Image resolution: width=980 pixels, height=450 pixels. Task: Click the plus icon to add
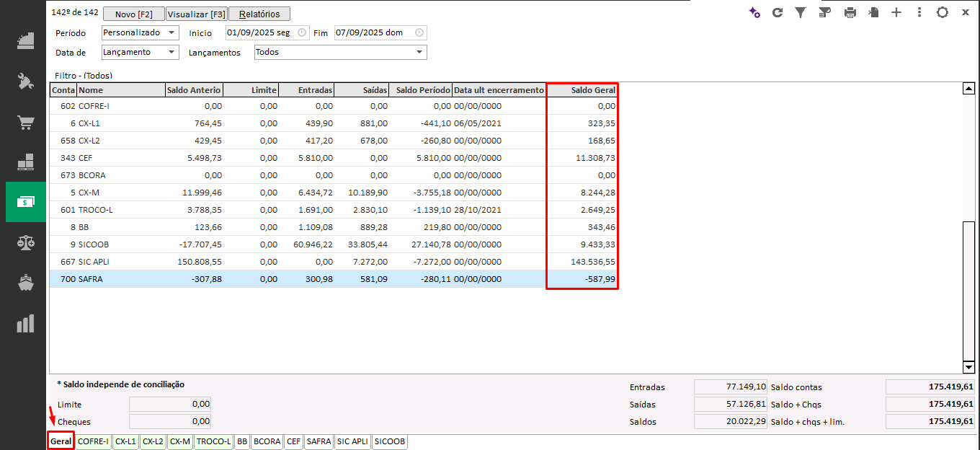pos(896,12)
